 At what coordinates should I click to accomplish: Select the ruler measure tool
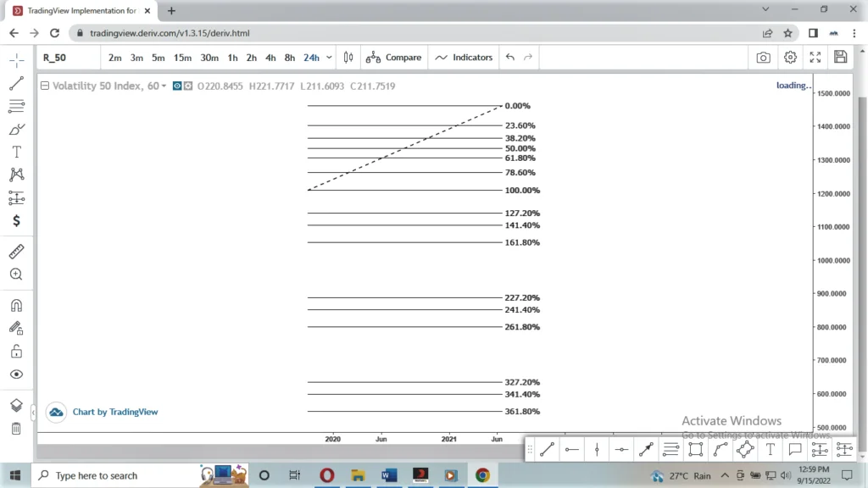(17, 251)
